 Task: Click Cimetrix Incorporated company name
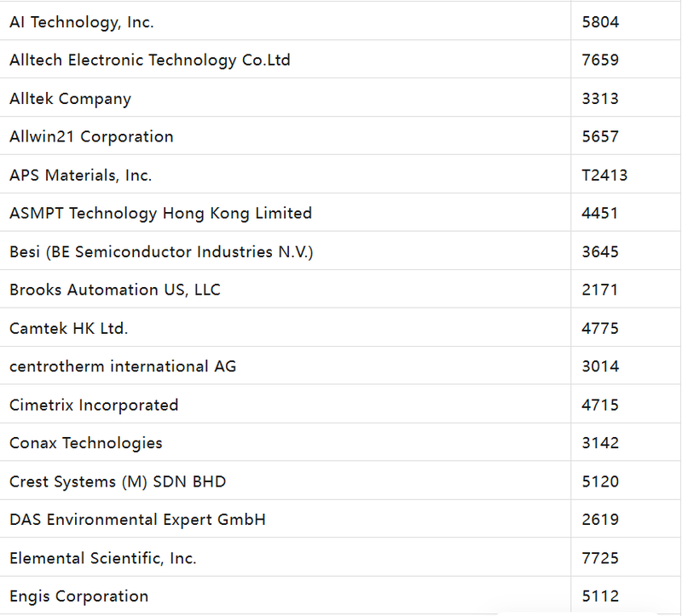click(94, 406)
